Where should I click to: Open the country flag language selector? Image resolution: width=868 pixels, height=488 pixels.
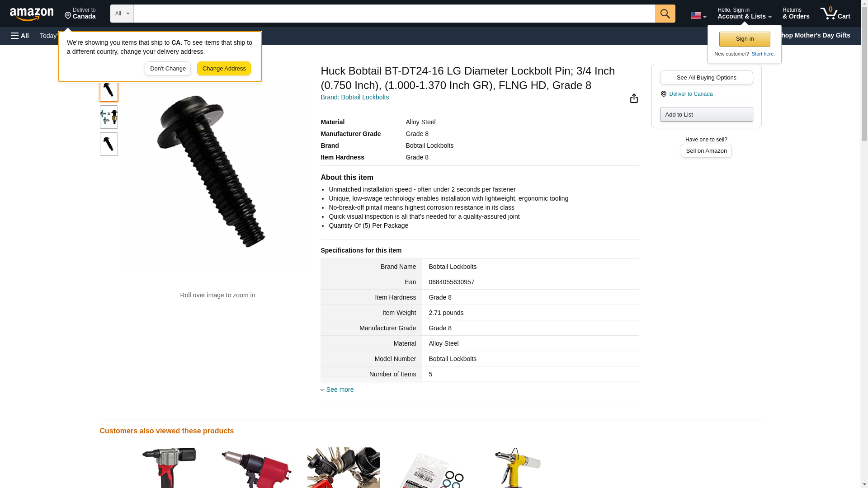(698, 15)
